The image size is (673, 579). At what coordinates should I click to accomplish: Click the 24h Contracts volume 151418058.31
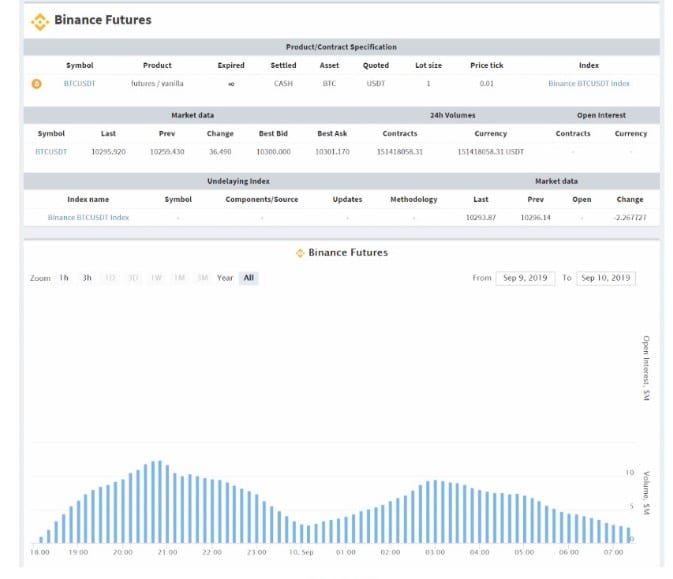click(400, 152)
